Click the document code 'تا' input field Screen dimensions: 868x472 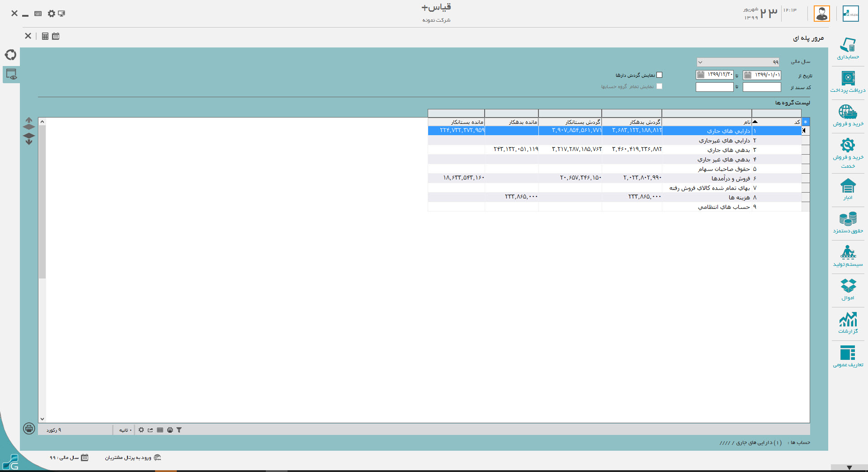point(714,87)
